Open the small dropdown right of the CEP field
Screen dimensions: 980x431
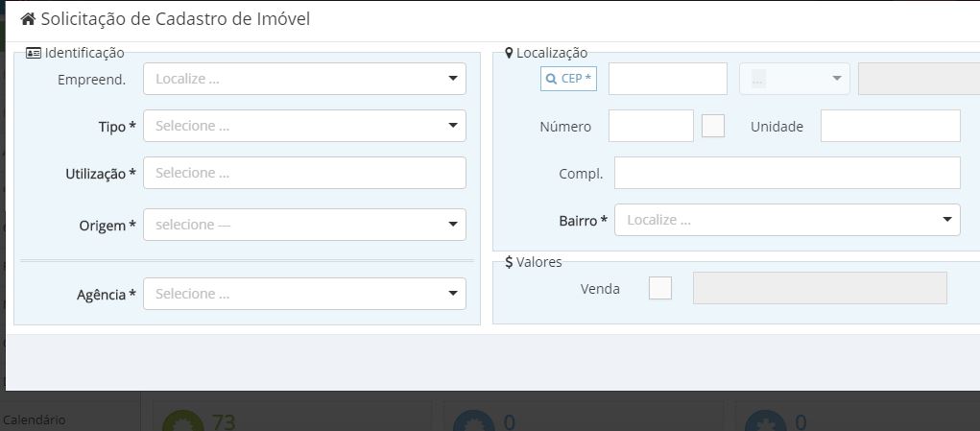click(x=794, y=79)
